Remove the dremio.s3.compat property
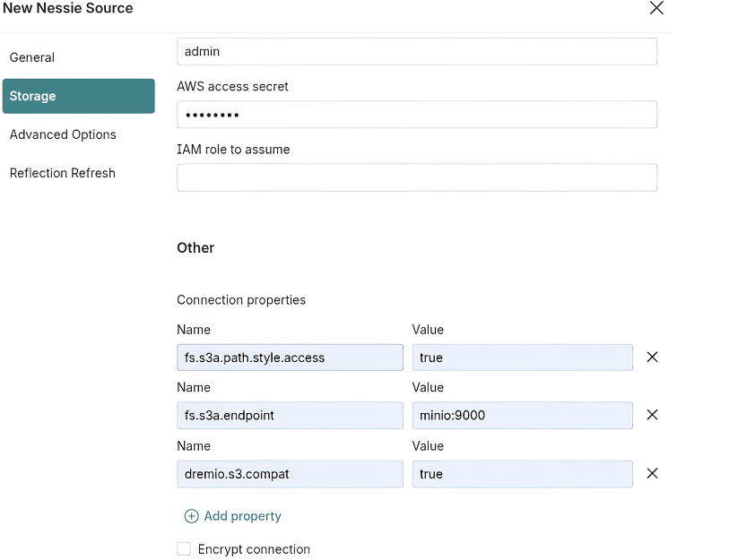The image size is (729, 560). point(652,473)
